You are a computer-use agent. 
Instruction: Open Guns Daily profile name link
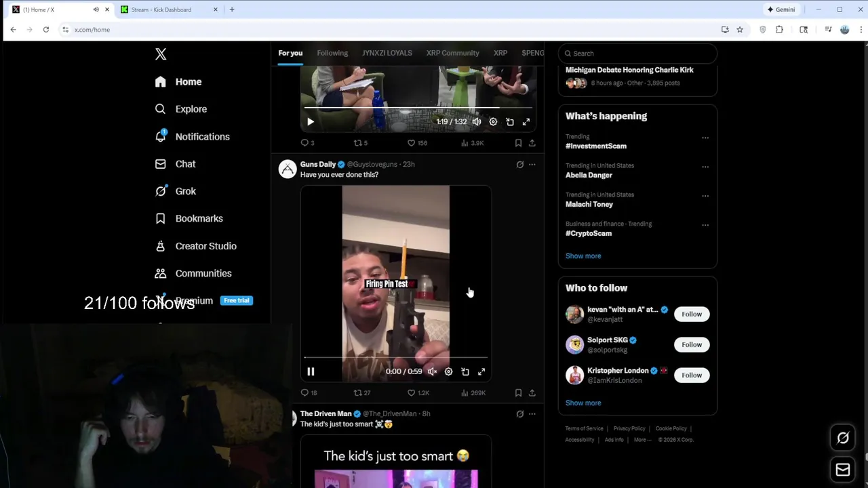pyautogui.click(x=318, y=164)
